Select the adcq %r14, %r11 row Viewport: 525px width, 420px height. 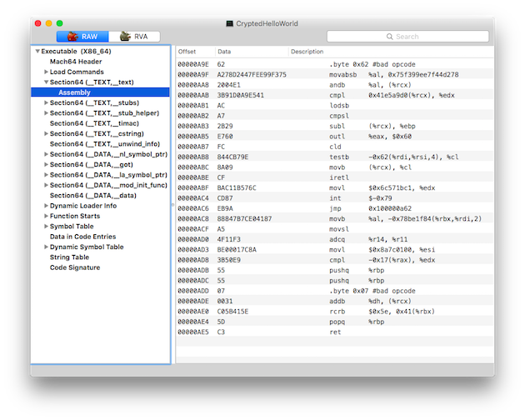pyautogui.click(x=335, y=239)
